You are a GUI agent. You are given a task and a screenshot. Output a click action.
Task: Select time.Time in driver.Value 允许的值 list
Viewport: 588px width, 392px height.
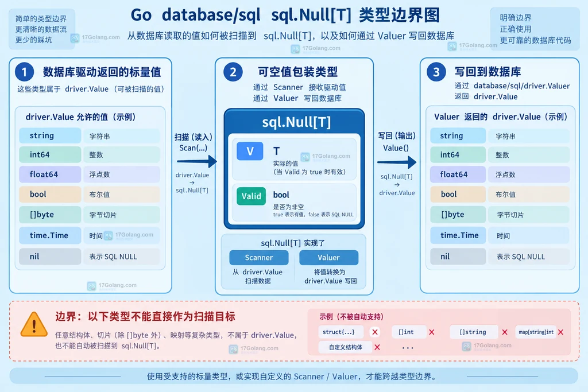click(x=51, y=235)
